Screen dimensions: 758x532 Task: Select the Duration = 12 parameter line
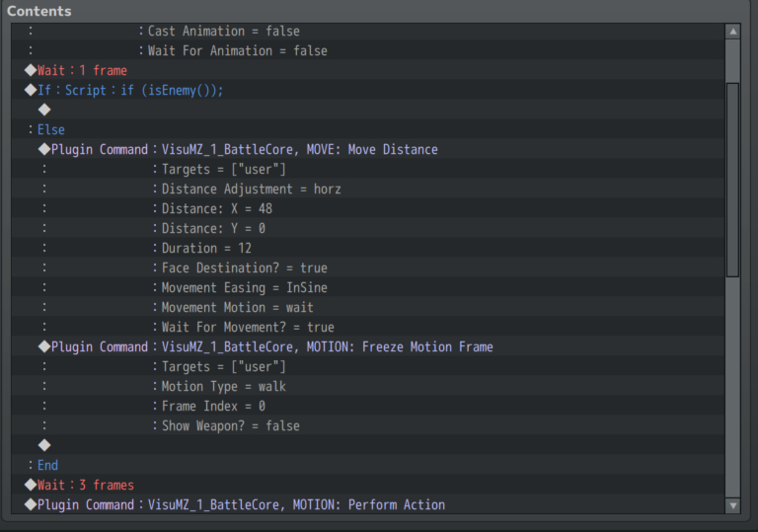click(x=368, y=248)
